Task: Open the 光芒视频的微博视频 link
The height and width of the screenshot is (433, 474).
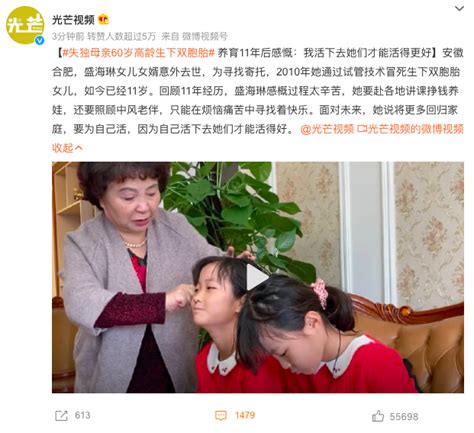Action: click(410, 129)
